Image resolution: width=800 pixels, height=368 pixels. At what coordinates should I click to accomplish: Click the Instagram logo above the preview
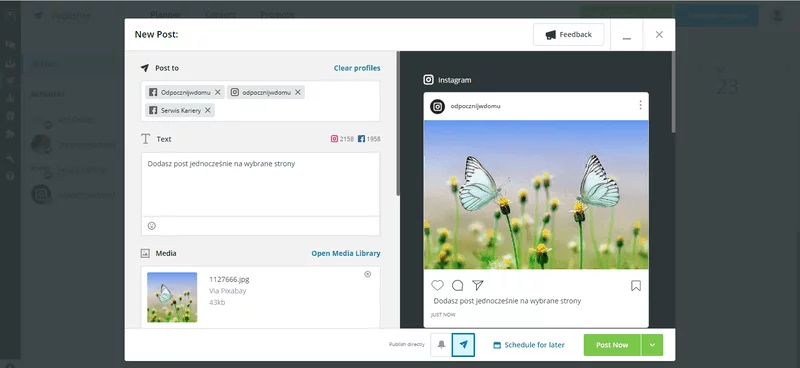(x=429, y=80)
